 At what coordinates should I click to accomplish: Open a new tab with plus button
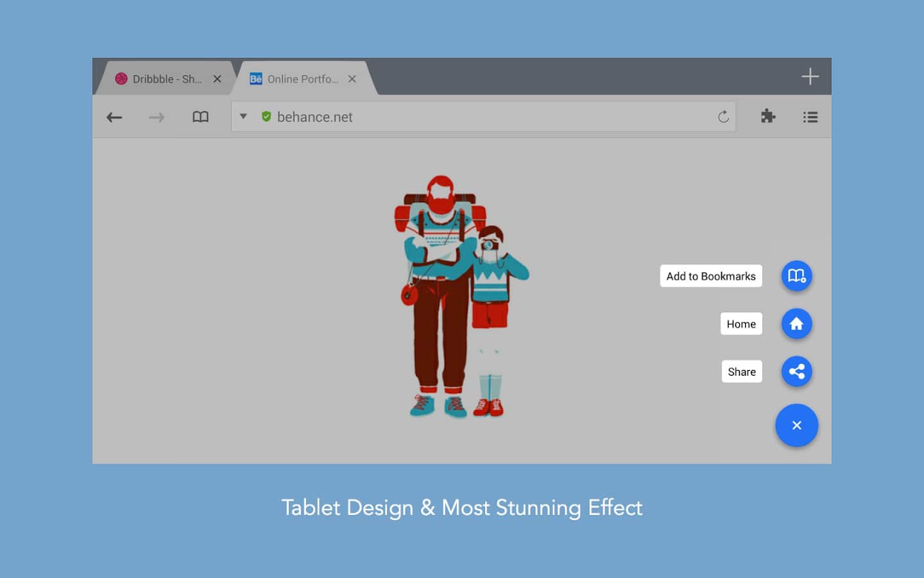810,76
